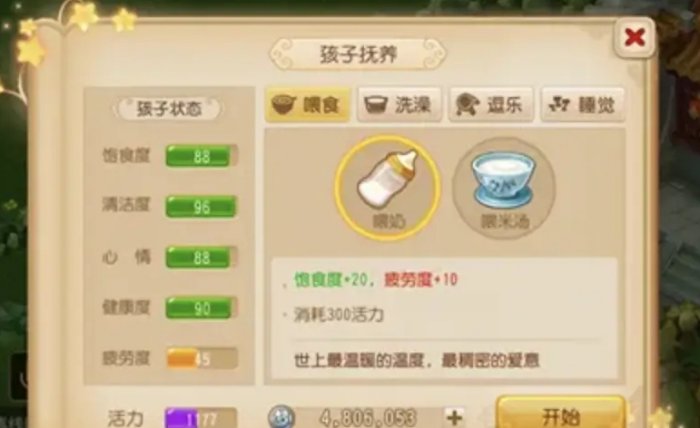The width and height of the screenshot is (700, 428).
Task: Click the 饱食度 satiety bar showing 88
Action: (202, 156)
